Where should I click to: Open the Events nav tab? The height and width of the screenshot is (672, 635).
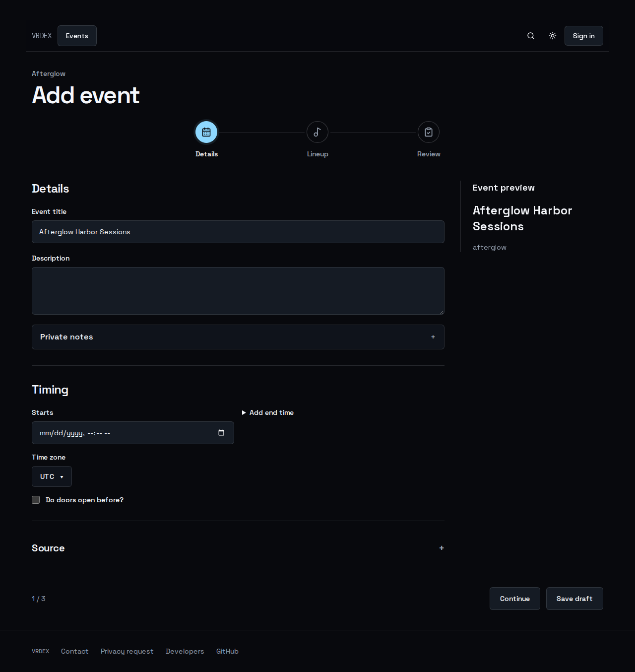click(x=77, y=36)
